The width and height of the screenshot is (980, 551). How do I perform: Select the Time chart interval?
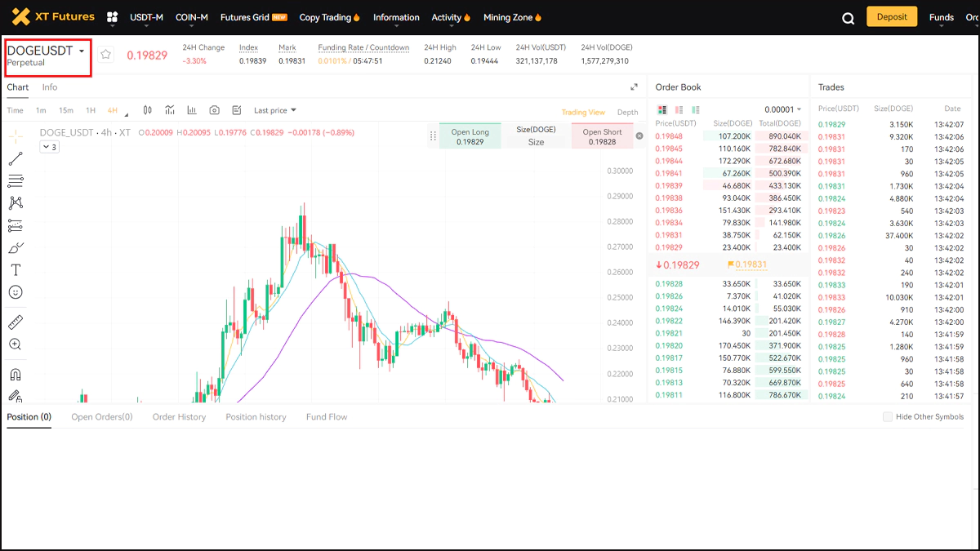15,110
